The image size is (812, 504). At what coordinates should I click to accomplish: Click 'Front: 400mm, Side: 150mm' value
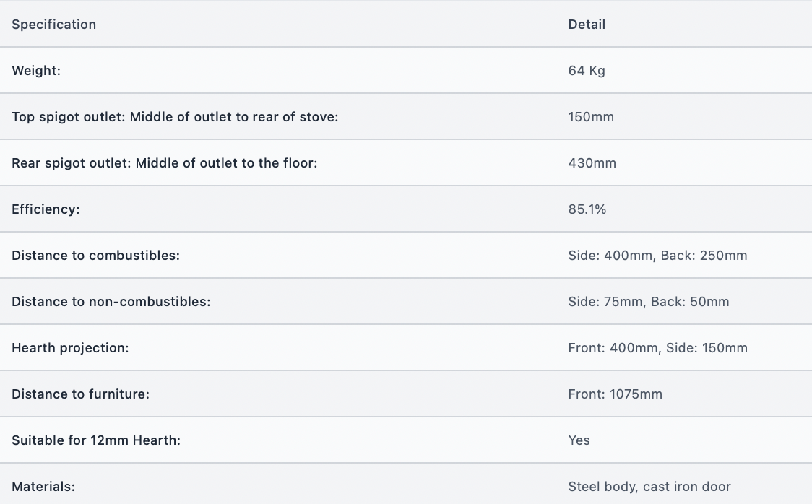657,348
